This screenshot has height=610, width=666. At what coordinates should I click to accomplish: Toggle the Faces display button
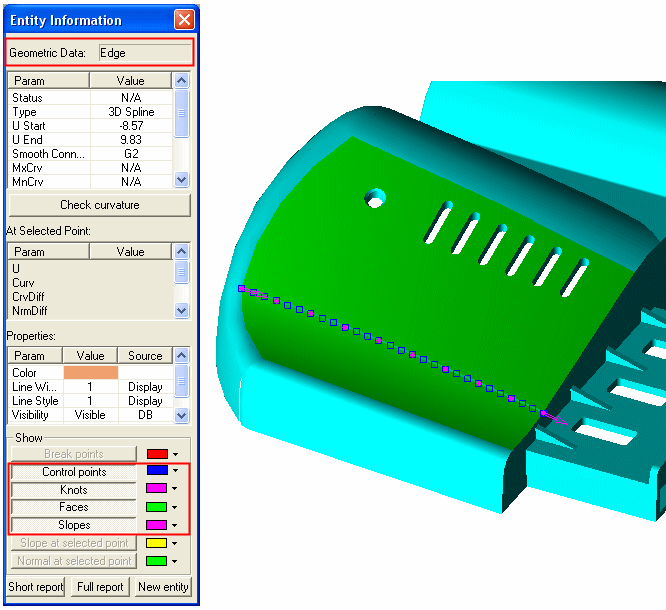(74, 507)
